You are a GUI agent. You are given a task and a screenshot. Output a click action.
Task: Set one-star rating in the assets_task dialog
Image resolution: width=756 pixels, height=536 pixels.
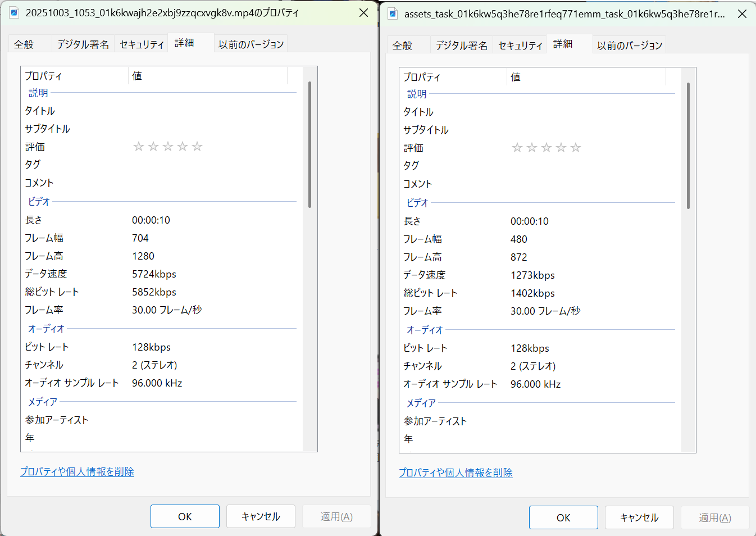pos(517,148)
